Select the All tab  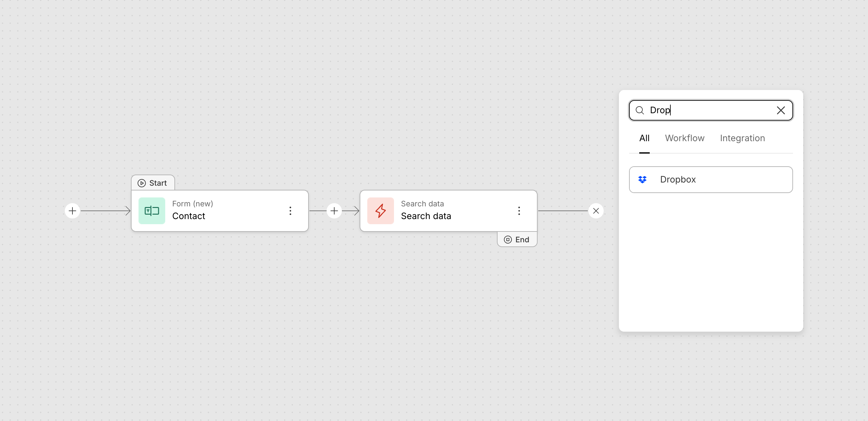pos(644,138)
